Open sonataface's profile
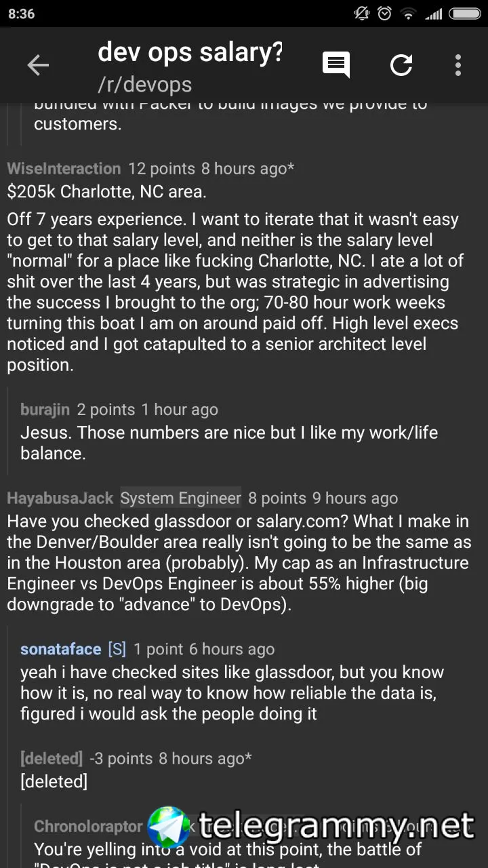The height and width of the screenshot is (868, 488). tap(61, 649)
